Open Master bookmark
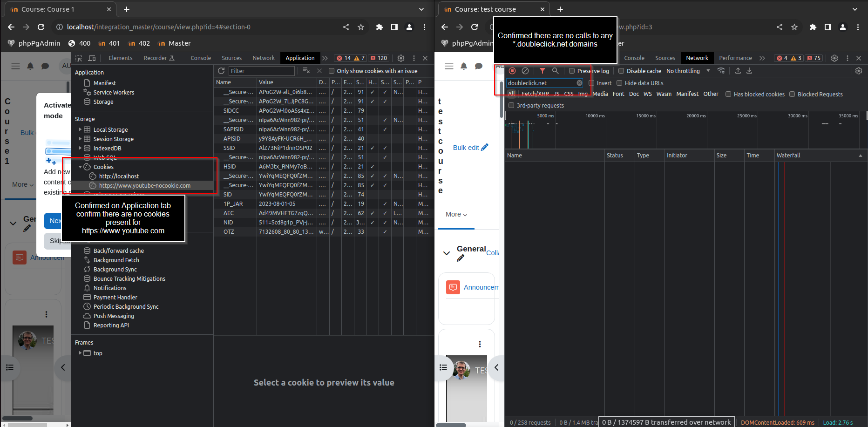The width and height of the screenshot is (868, 427). click(x=174, y=43)
